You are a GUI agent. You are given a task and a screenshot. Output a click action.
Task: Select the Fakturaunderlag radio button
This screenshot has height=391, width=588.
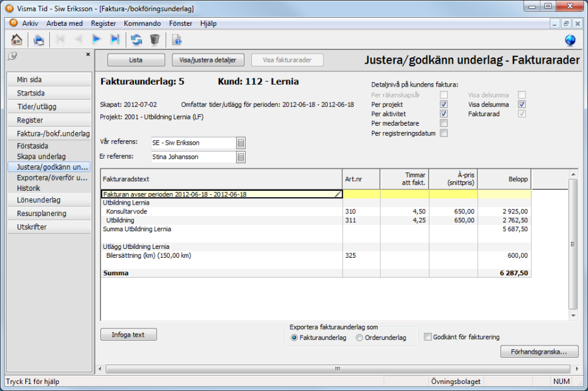tap(294, 337)
